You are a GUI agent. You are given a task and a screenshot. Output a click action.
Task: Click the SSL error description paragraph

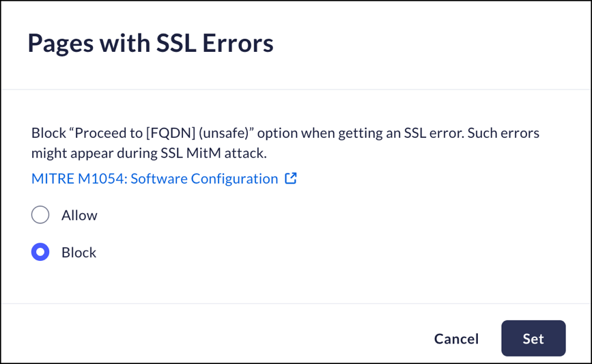285,143
